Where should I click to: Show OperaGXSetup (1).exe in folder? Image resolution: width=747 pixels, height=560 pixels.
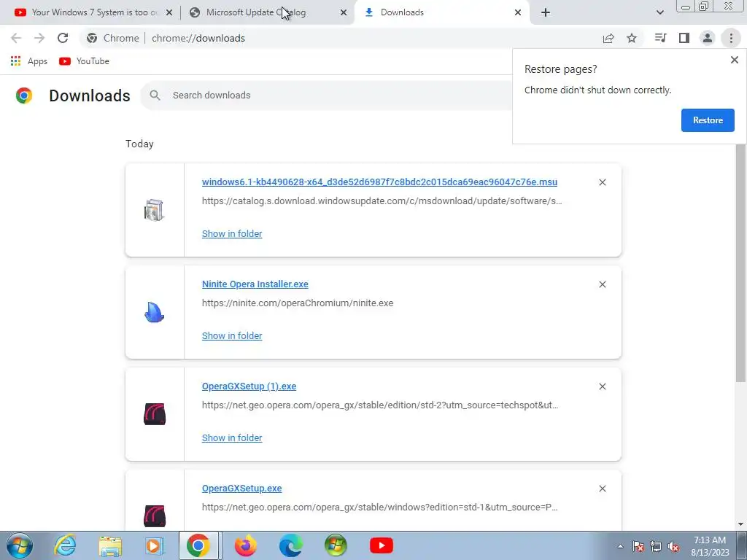(231, 437)
